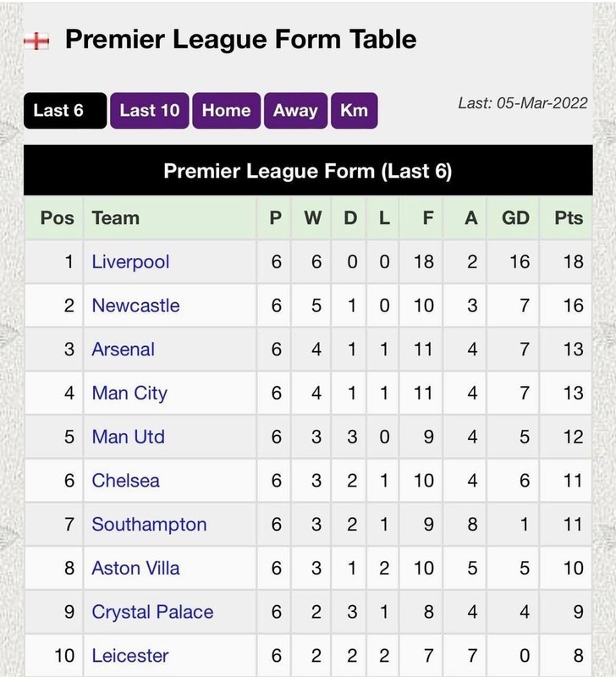
Task: Select the Last 6 tab
Action: [x=65, y=111]
